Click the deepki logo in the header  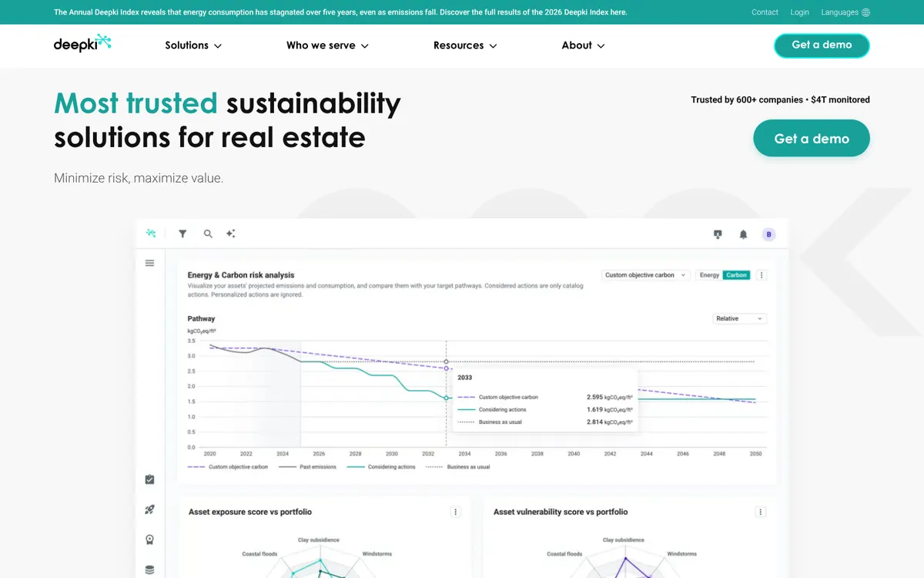(x=82, y=44)
